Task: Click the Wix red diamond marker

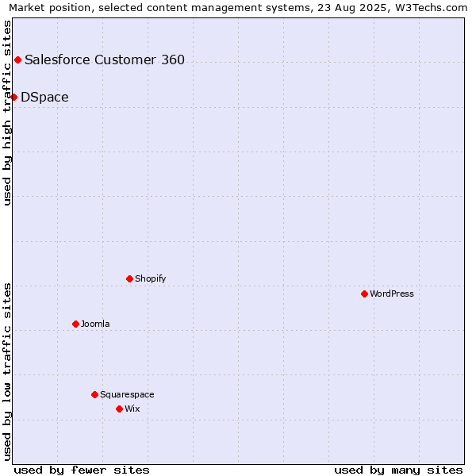Action: pos(119,409)
